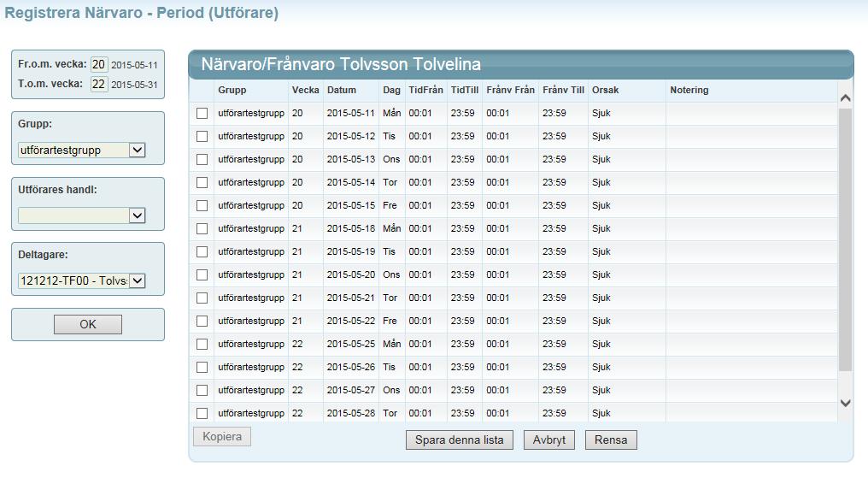Click the Frånv Till column header
The image size is (868, 478).
click(564, 90)
